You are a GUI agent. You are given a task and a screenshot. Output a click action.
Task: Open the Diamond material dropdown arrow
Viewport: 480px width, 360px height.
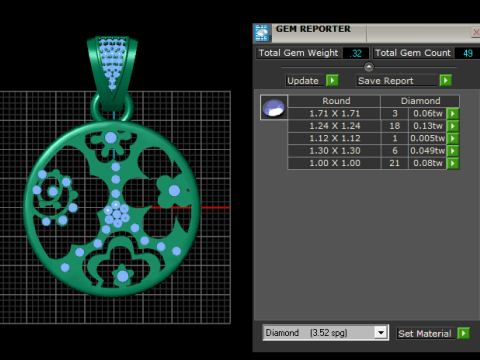coord(381,332)
